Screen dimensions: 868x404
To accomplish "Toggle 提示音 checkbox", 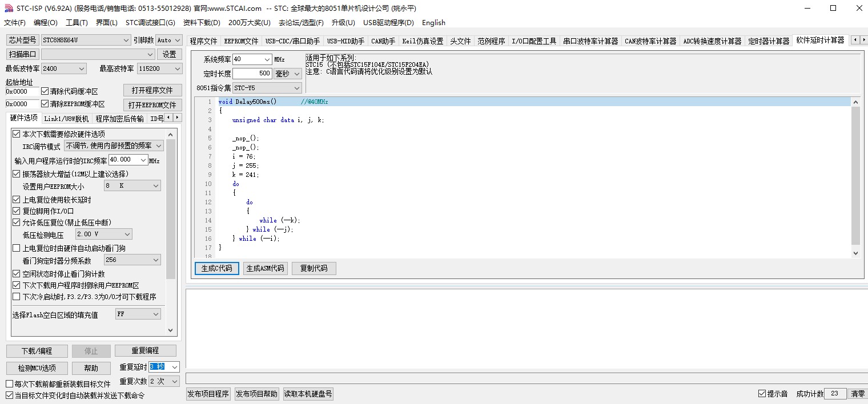I will click(x=762, y=394).
